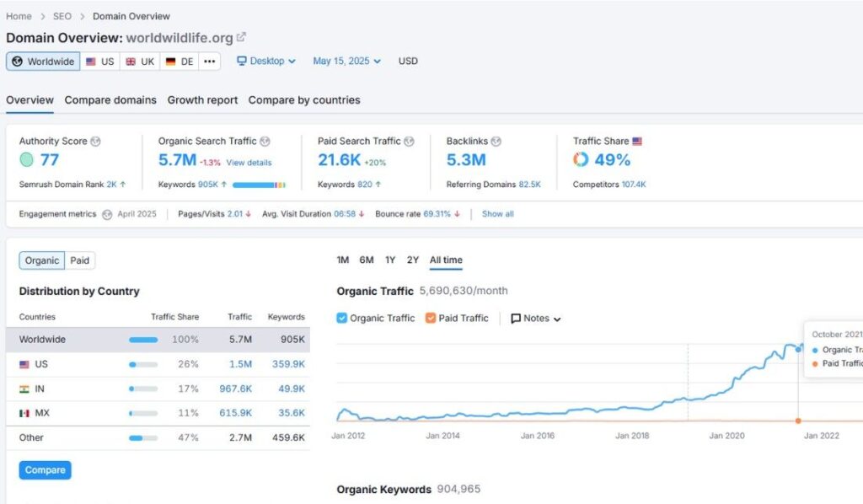The height and width of the screenshot is (504, 863).
Task: Click MX traffic value 615.9K
Action: coord(236,413)
